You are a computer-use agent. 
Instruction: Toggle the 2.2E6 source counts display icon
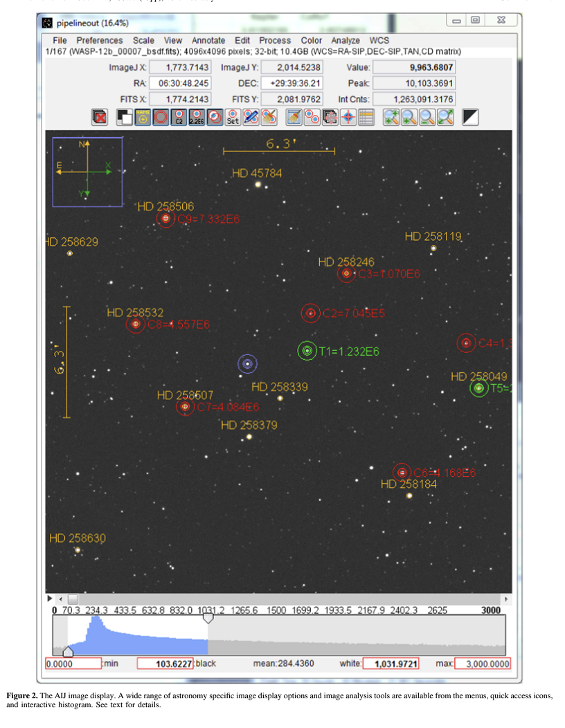(197, 118)
